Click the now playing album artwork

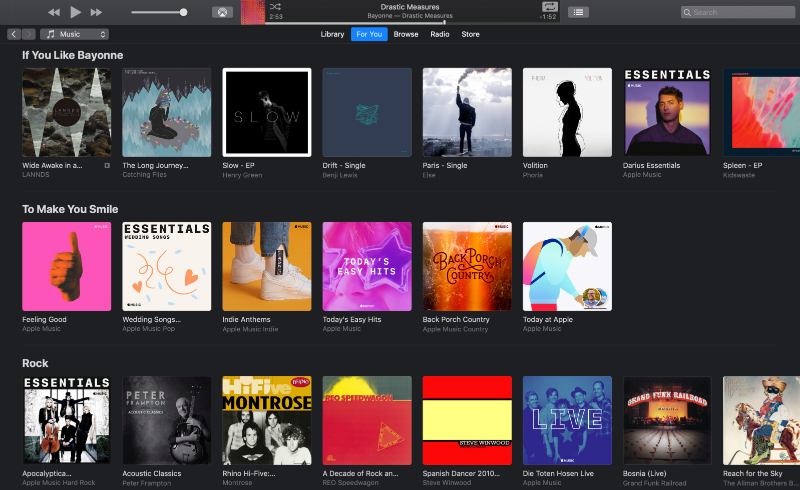point(253,12)
